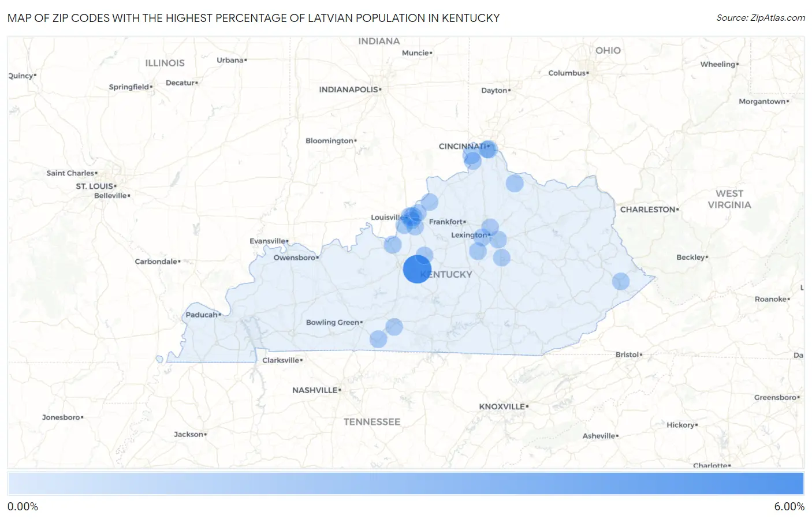Click the bubble southeast of Lexington
This screenshot has height=519, width=812.
[501, 257]
